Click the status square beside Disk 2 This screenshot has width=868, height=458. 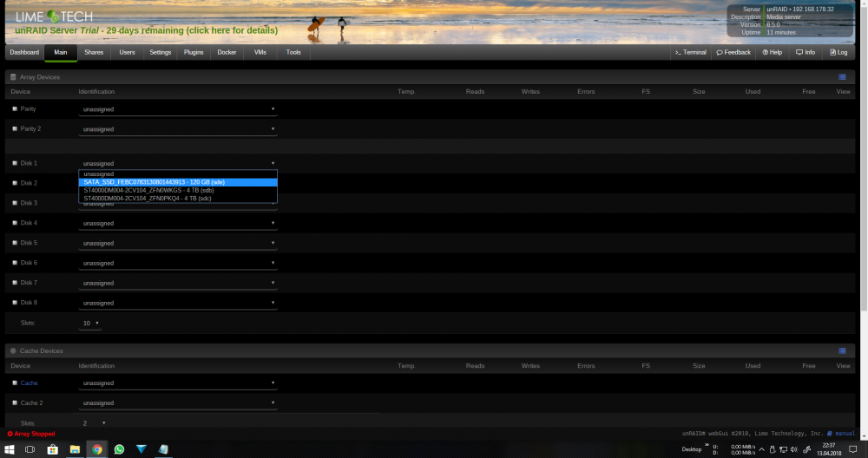tap(15, 183)
